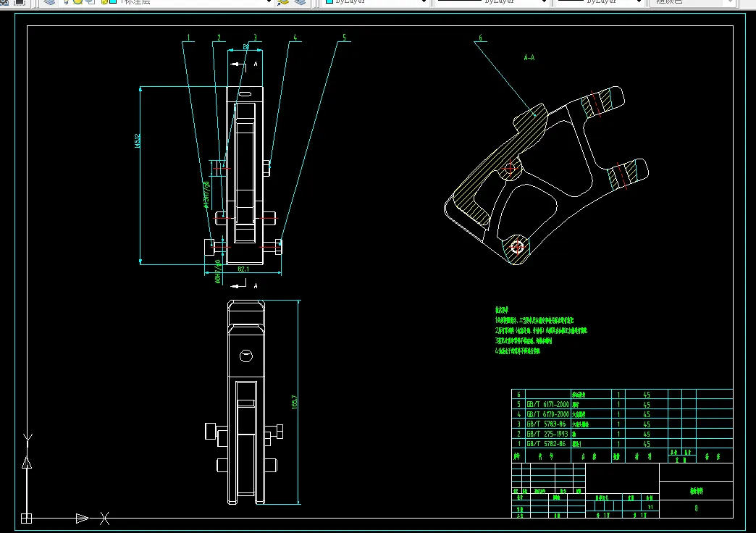Viewport: 756px width, 533px height.
Task: Click part balloon number 6 leader label
Action: point(480,38)
